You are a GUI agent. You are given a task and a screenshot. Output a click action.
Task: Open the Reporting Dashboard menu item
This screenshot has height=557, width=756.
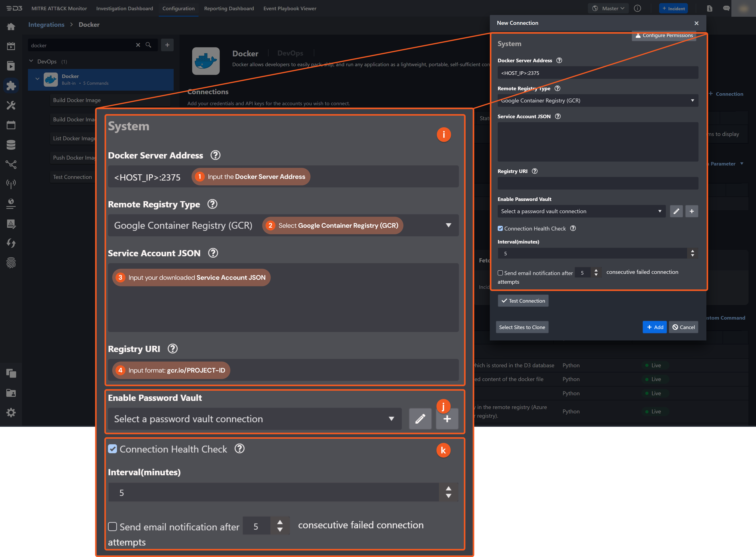(229, 8)
